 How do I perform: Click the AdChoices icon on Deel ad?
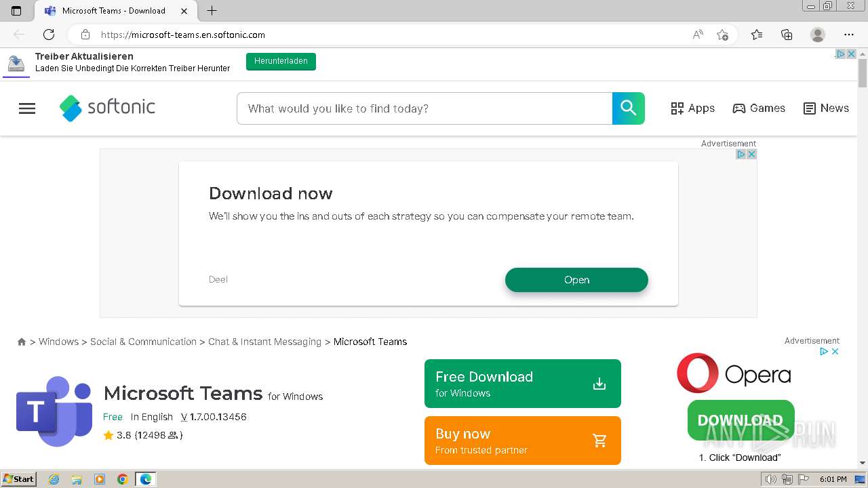pos(741,155)
